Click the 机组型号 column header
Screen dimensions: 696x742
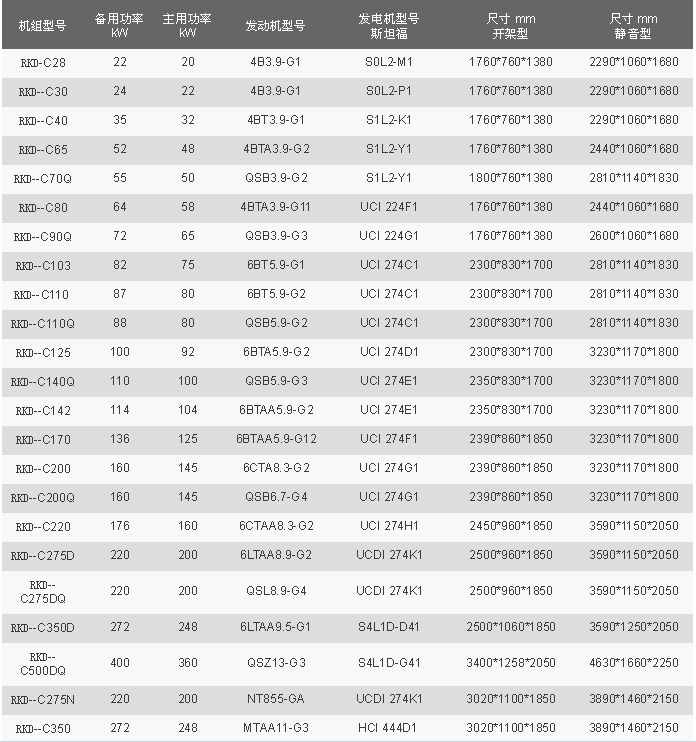[41, 26]
